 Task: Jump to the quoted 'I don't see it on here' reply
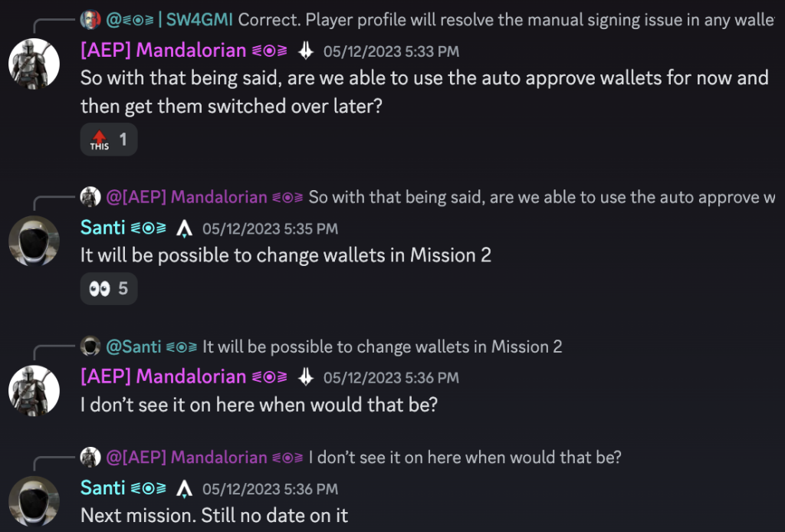(x=465, y=458)
